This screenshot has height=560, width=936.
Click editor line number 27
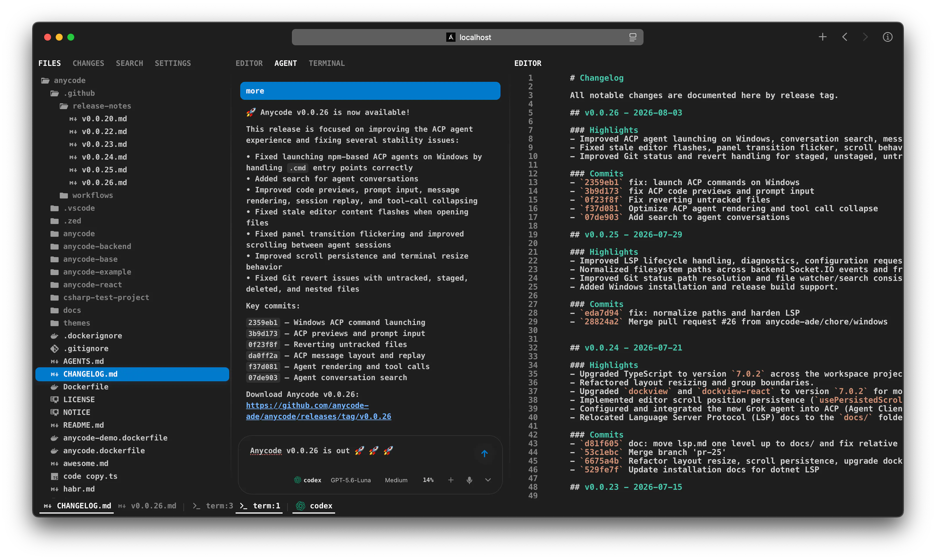(533, 305)
